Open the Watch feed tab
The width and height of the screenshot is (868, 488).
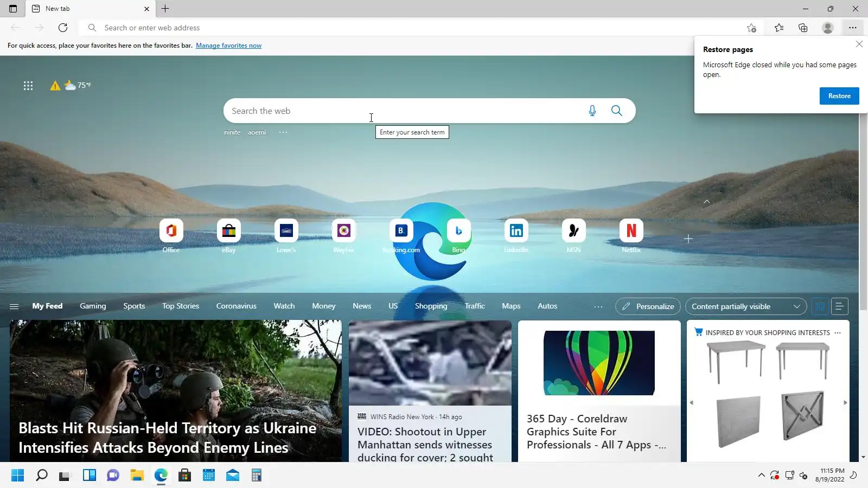click(x=284, y=306)
